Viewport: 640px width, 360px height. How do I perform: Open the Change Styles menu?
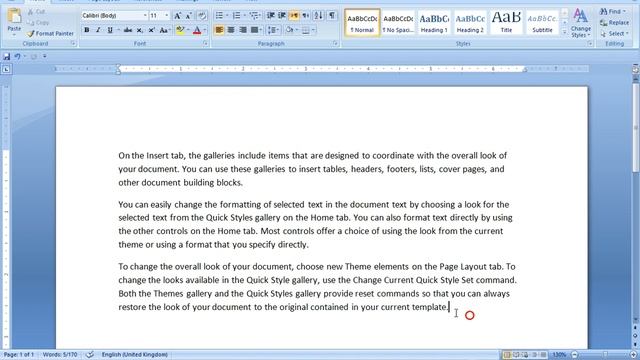580,23
